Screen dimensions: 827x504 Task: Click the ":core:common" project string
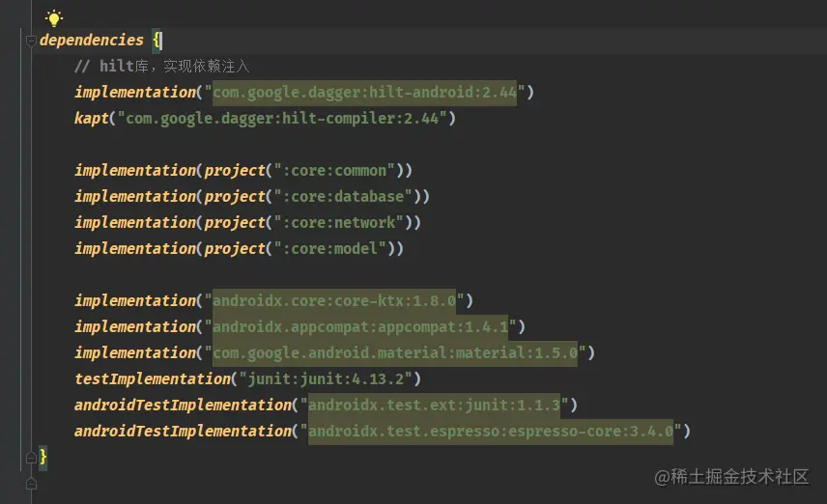(334, 170)
